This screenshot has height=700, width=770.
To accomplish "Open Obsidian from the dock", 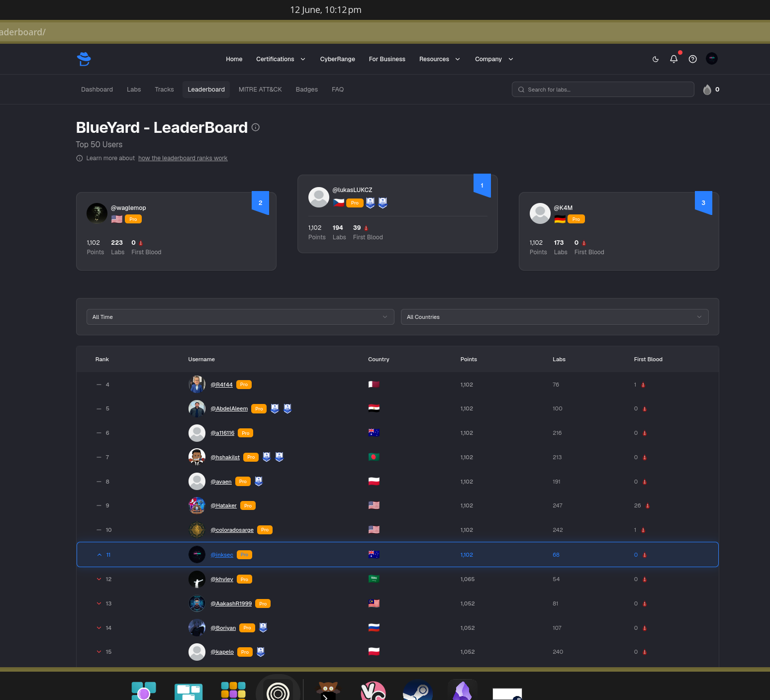I will pos(463,690).
